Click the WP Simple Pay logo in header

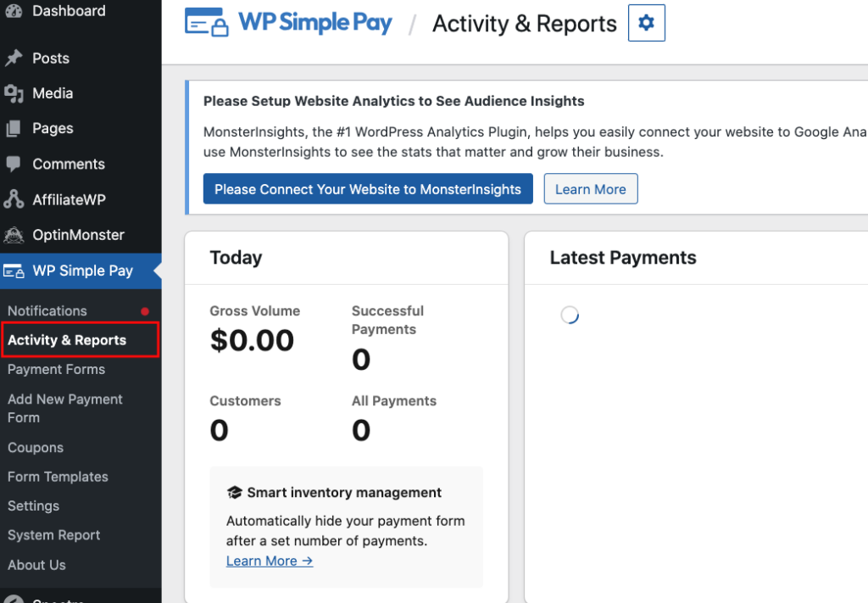(289, 23)
